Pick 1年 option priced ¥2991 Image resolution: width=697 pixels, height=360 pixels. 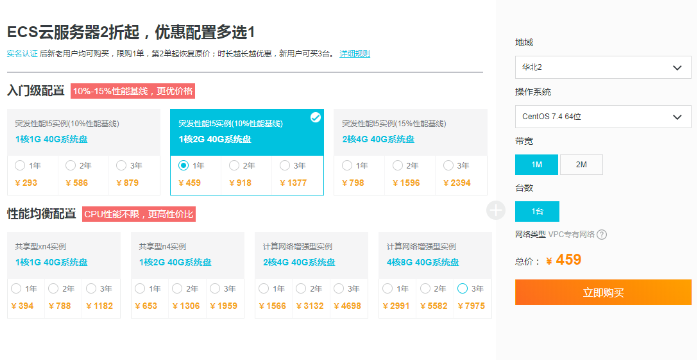(388, 289)
